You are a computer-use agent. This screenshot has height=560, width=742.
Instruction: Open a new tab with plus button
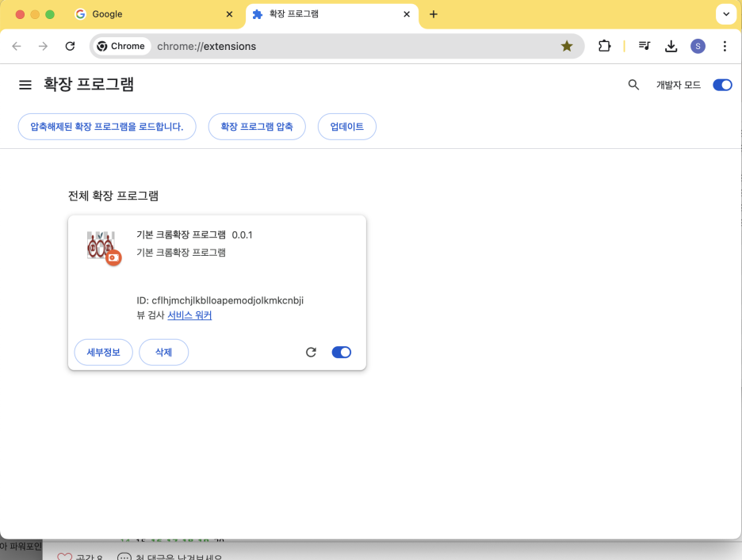[434, 14]
